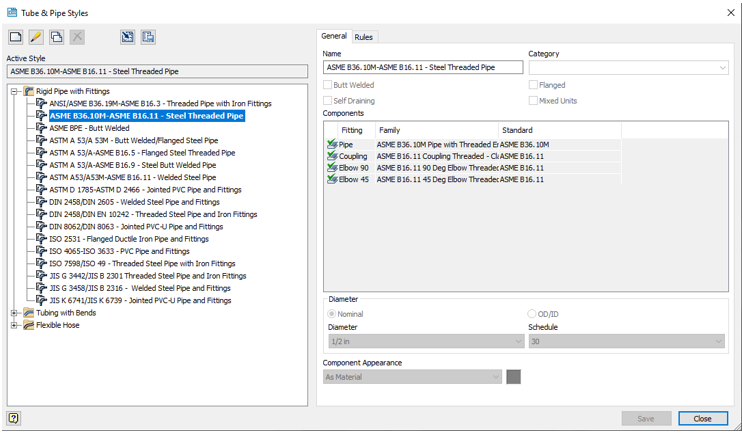The width and height of the screenshot is (743, 433).
Task: Click the Tubing with Bends folder icon
Action: pos(28,313)
